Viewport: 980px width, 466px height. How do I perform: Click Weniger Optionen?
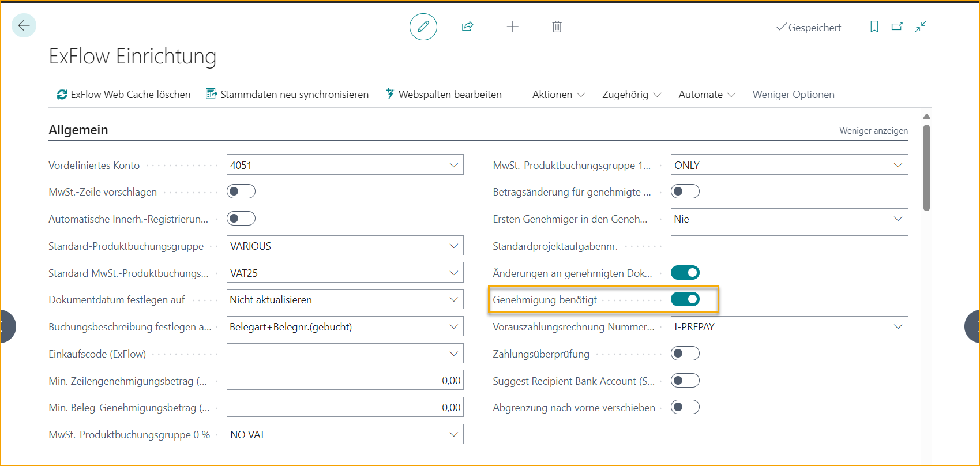[793, 95]
